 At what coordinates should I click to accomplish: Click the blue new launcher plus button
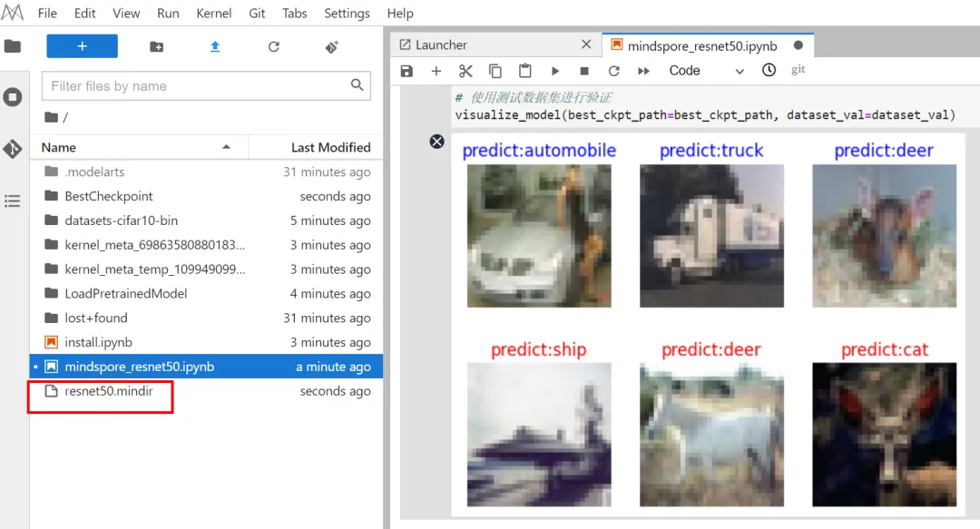coord(82,46)
